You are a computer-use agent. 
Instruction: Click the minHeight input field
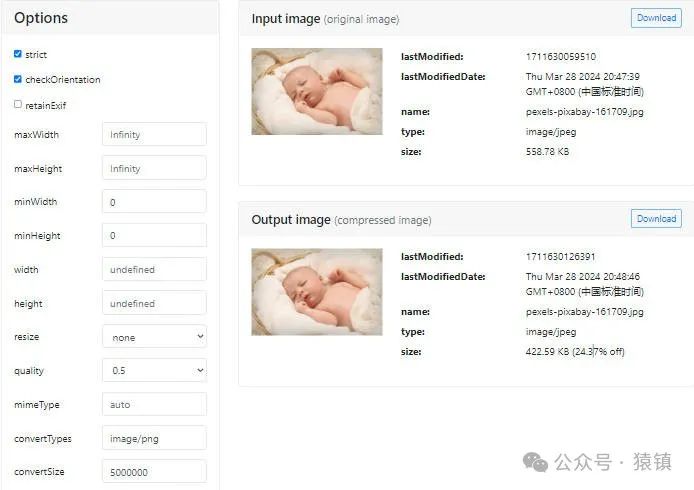(x=154, y=236)
